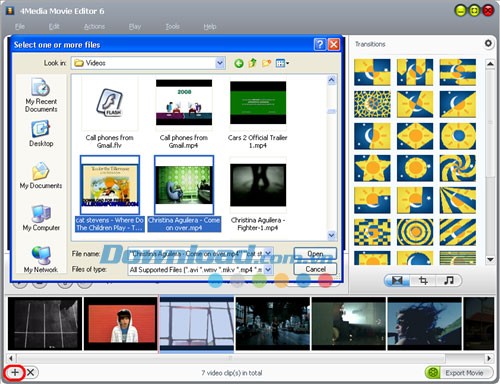Select the checkerboard transition effect
The image size is (500, 384).
tap(372, 232)
